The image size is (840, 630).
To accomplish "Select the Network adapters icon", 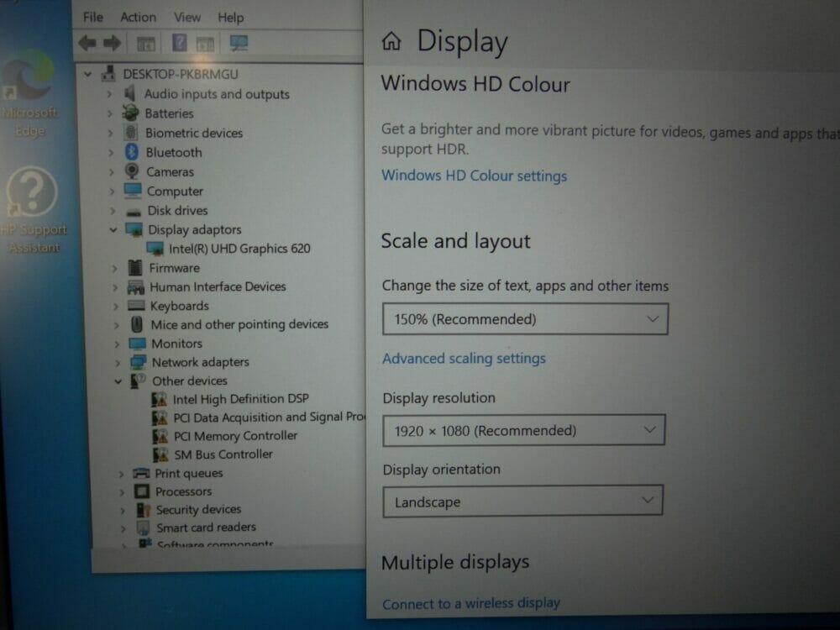I will 138,362.
